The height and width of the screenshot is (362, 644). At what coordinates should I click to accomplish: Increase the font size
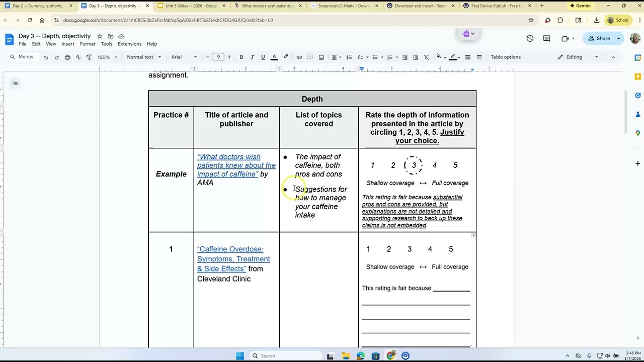click(229, 57)
